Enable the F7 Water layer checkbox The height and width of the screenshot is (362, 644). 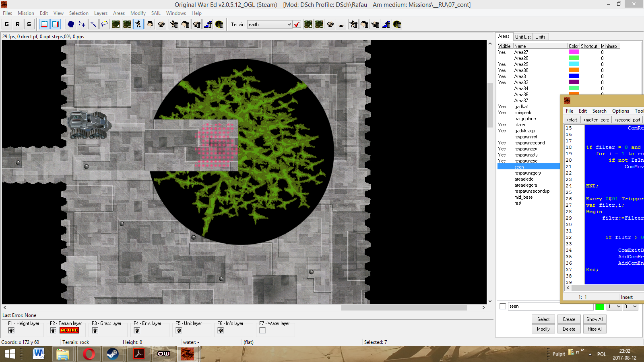[262, 331]
